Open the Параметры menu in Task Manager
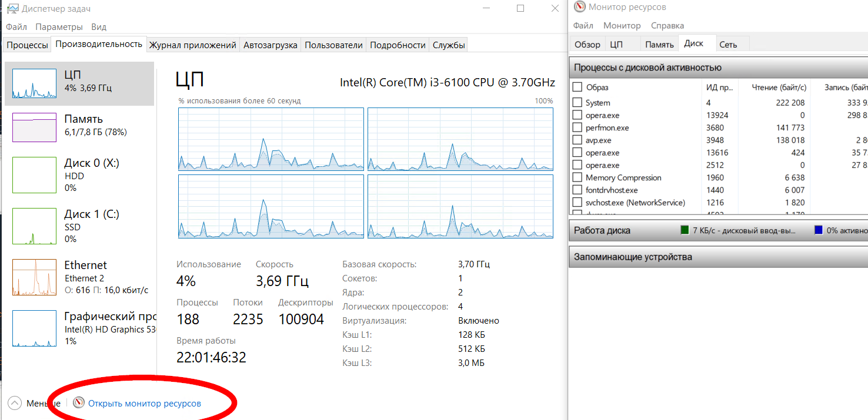The height and width of the screenshot is (420, 868). (59, 27)
